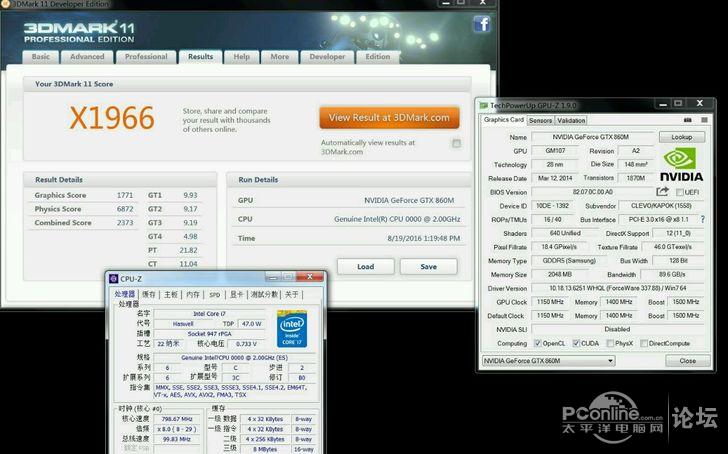Toggle the CUDA computing checkbox
The width and height of the screenshot is (728, 454).
click(576, 344)
